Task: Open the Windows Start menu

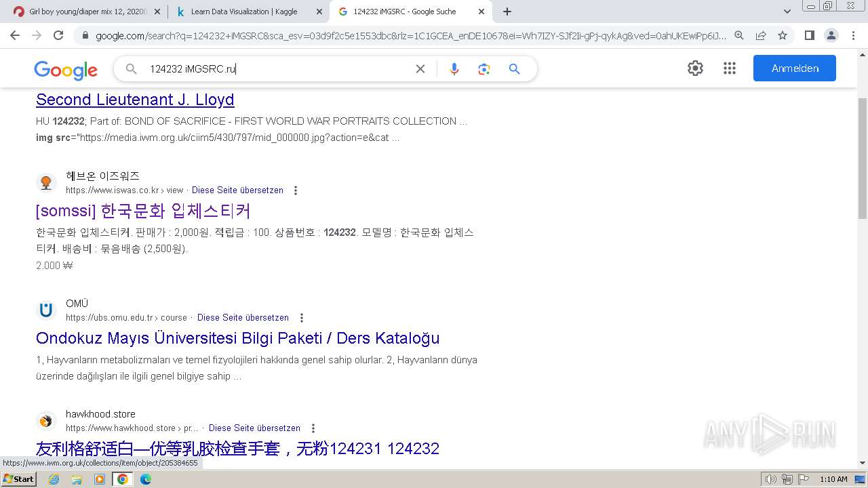Action: coord(18,479)
